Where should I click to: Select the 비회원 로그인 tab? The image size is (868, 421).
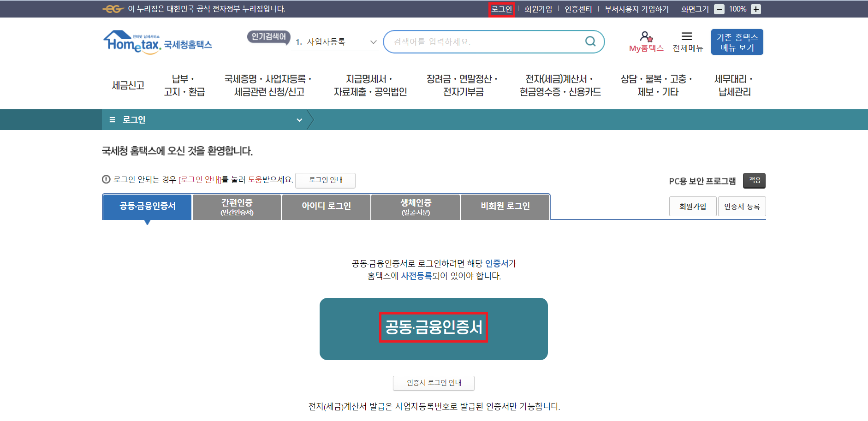pyautogui.click(x=505, y=206)
